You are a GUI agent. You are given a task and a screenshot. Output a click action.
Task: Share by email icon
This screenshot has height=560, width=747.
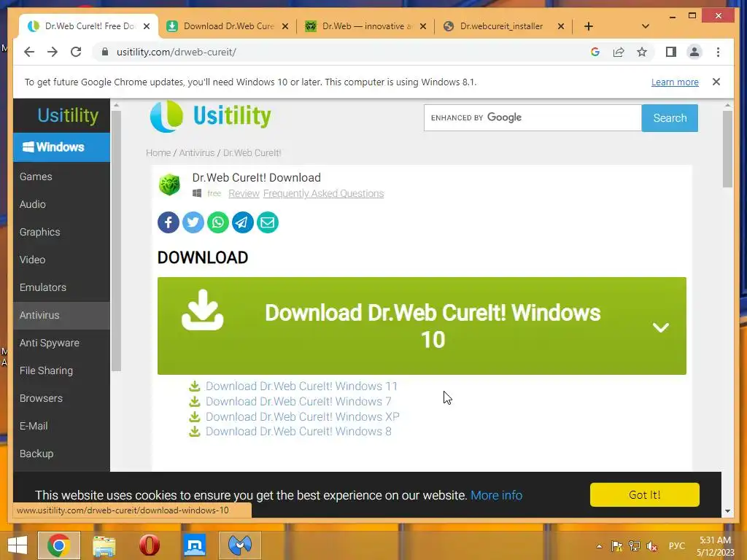267,222
